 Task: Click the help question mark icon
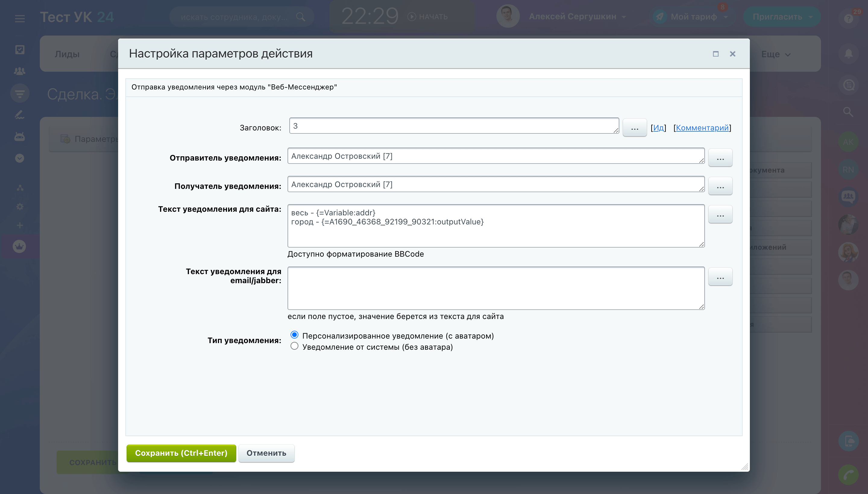tap(848, 19)
